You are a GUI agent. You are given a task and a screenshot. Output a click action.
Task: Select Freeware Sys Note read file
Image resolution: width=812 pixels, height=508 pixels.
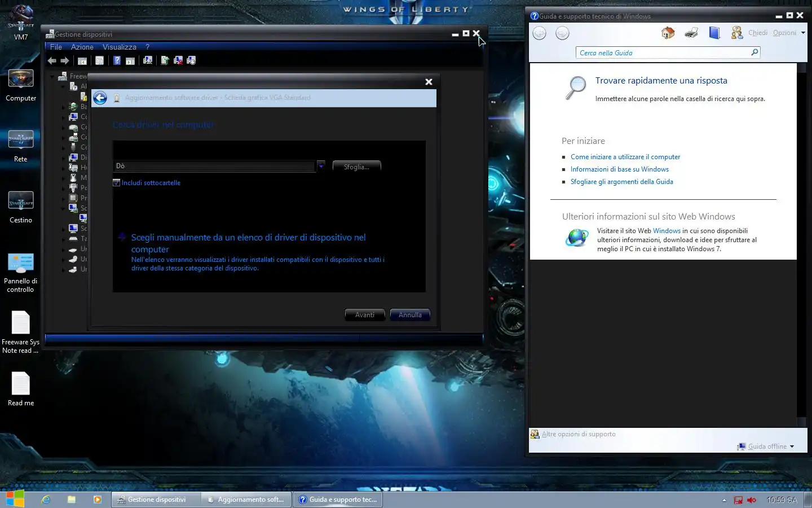tap(21, 332)
